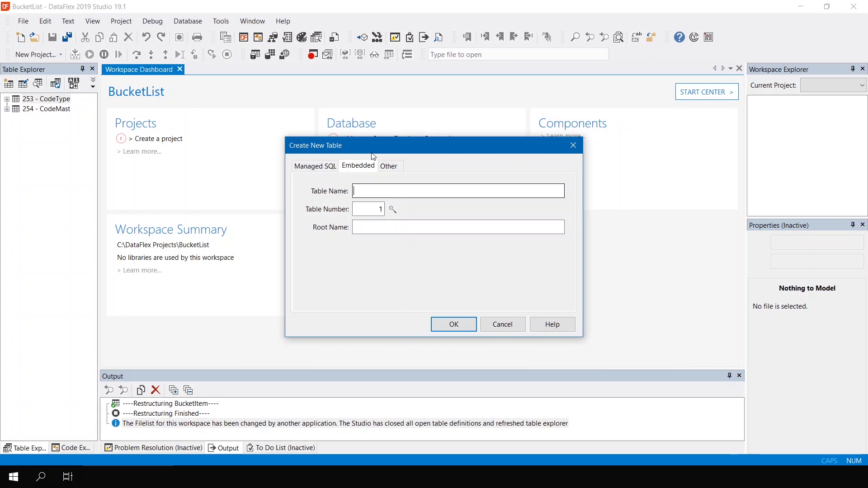Click the Cut scissors icon
This screenshot has height=488, width=868.
(x=85, y=37)
